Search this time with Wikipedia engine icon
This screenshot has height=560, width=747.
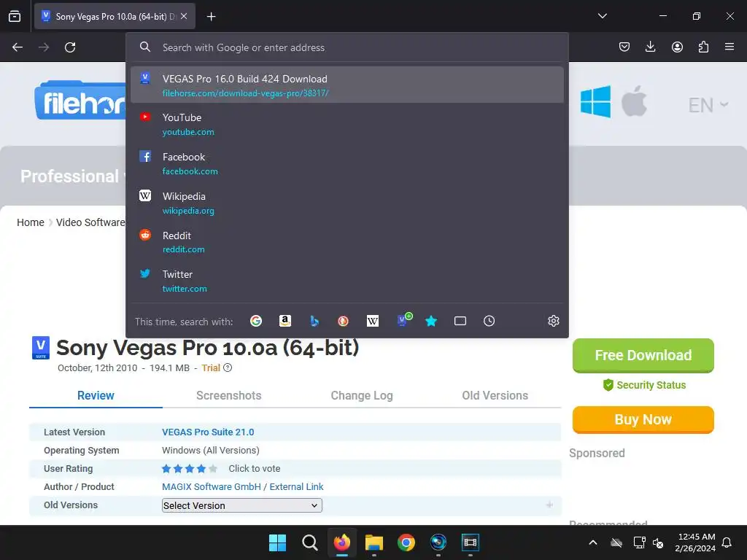(x=373, y=321)
